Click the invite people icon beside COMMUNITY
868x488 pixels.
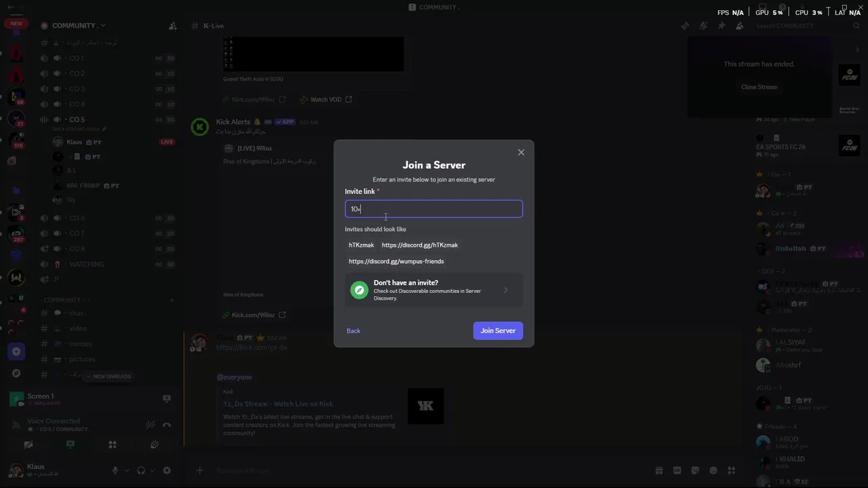[173, 26]
